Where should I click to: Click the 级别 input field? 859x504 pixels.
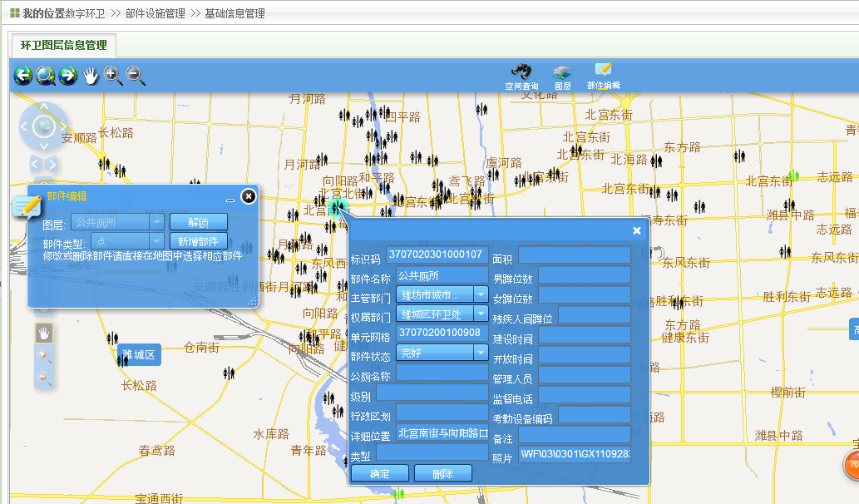(432, 393)
